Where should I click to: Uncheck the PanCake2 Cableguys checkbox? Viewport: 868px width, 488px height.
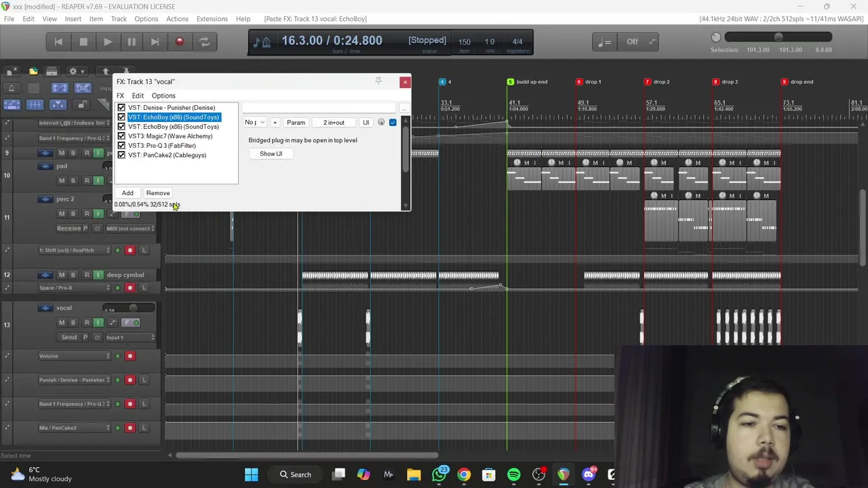(x=121, y=155)
